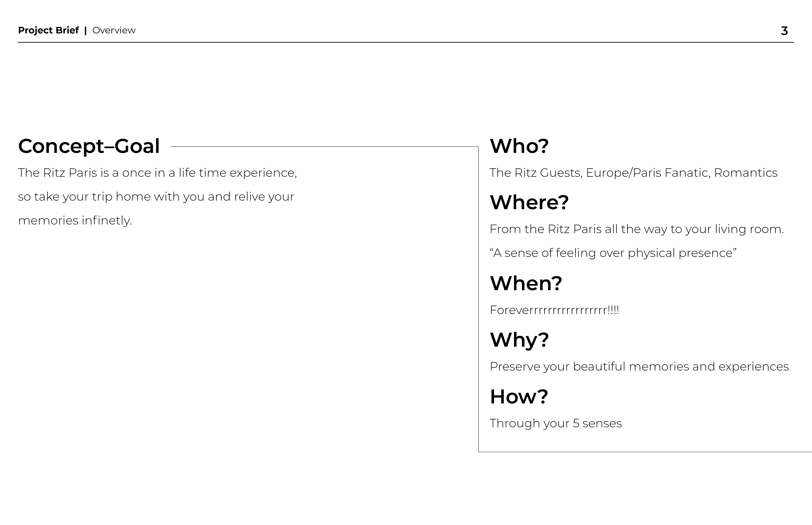Select the text "memories infinetly."
The image size is (812, 525).
coord(75,220)
